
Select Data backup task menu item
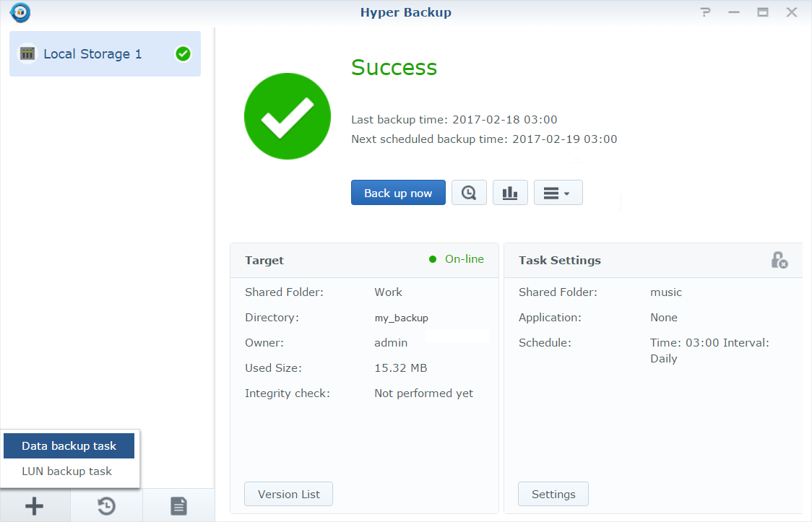69,446
